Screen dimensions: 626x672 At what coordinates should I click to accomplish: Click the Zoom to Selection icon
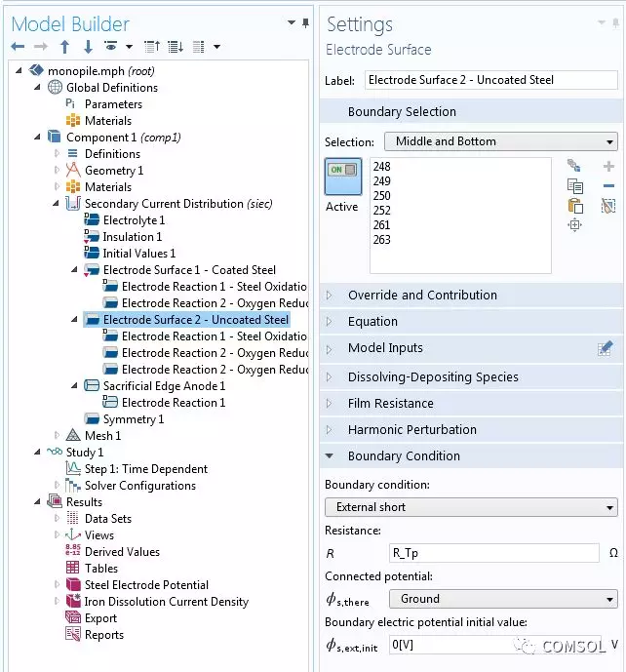pos(575,225)
